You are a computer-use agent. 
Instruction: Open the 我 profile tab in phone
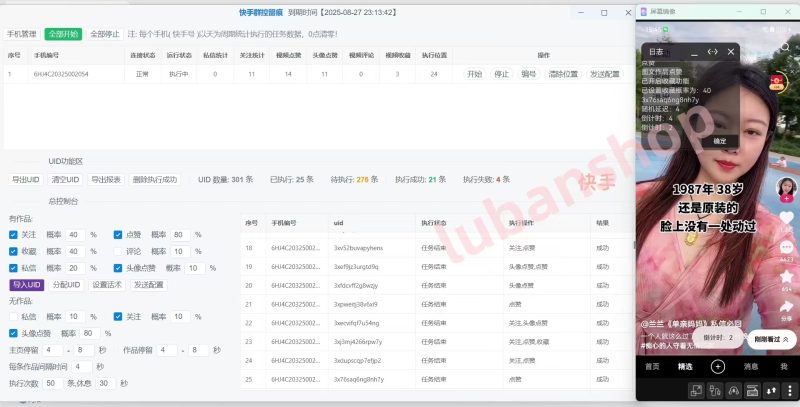(x=784, y=366)
